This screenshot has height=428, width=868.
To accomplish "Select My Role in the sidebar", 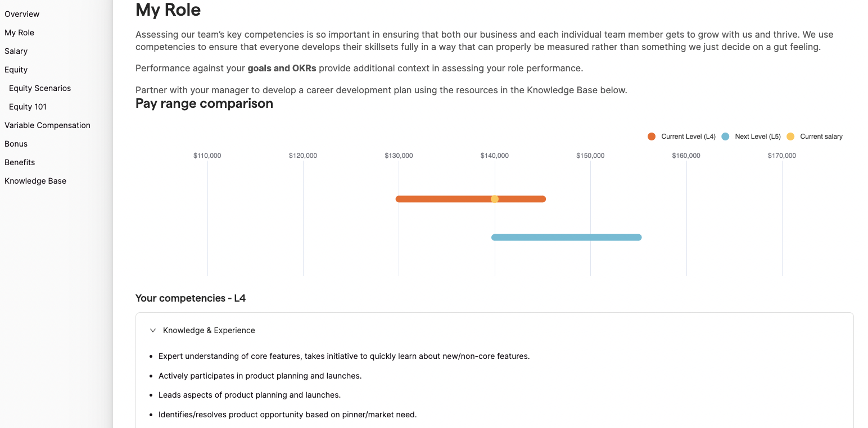I will (19, 33).
